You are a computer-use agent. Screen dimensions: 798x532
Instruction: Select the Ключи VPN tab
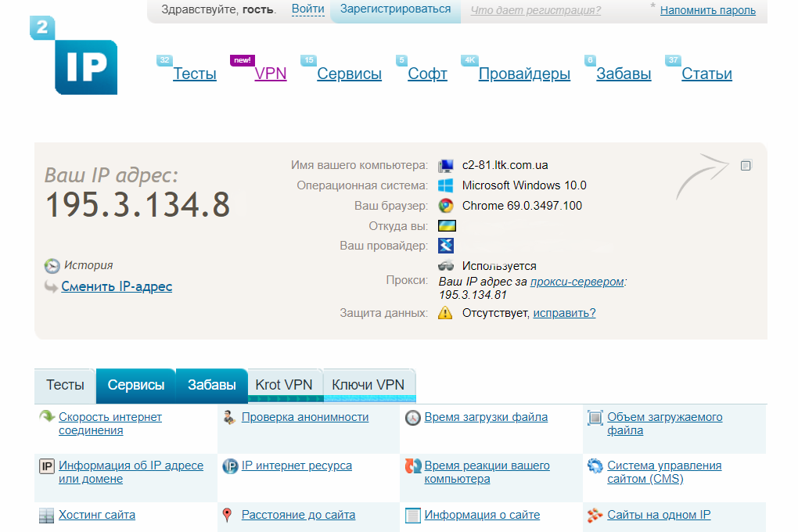[x=368, y=385]
